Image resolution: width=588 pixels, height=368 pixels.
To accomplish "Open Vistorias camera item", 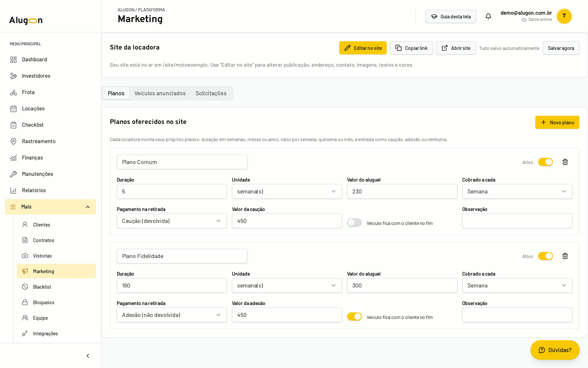I will (56, 256).
